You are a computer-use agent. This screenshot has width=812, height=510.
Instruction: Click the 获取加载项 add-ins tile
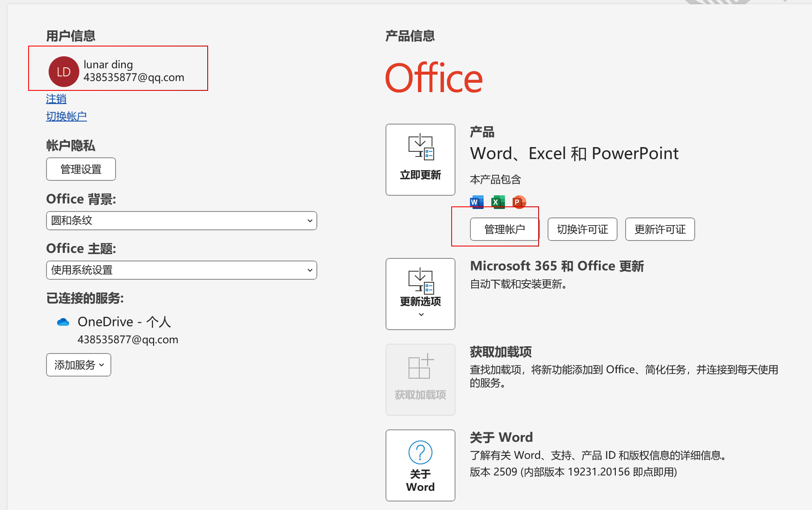[x=420, y=380]
